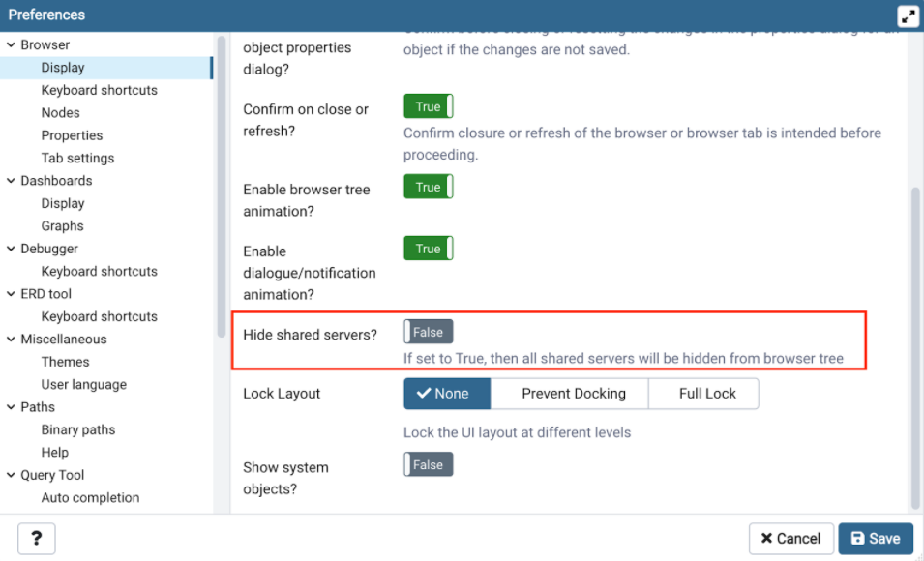The image size is (924, 561).
Task: Open the Nodes preference page
Action: [x=60, y=112]
